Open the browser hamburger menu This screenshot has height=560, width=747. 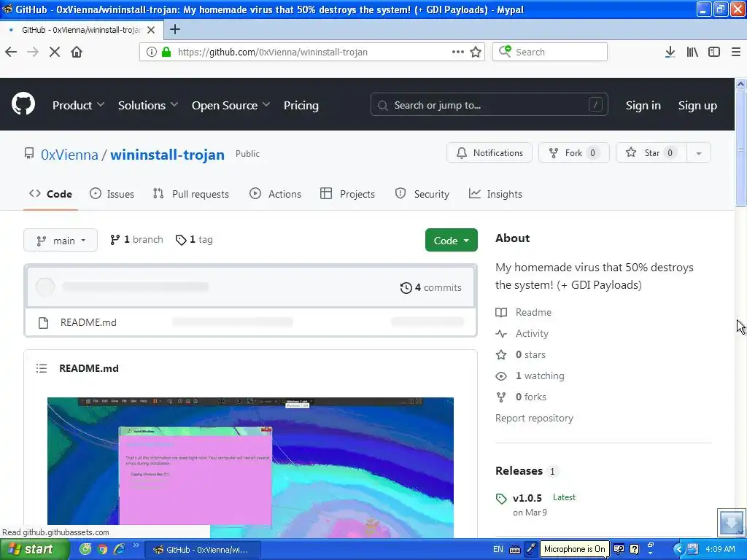pyautogui.click(x=736, y=52)
